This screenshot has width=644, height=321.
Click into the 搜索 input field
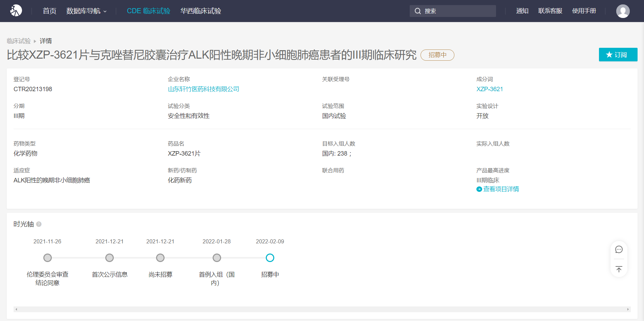[x=457, y=11]
